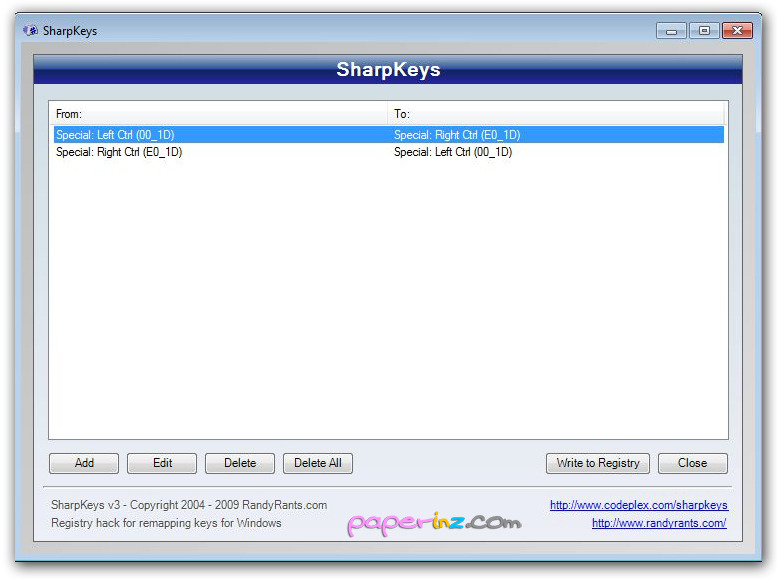Open the codeplex.com/sharpkeys link

(x=639, y=505)
